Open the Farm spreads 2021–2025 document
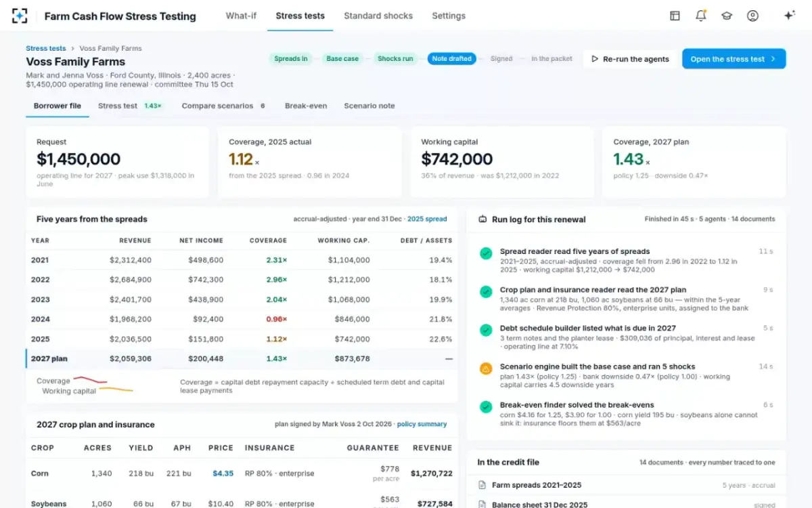Screen dimensions: 812x508 [627, 485]
